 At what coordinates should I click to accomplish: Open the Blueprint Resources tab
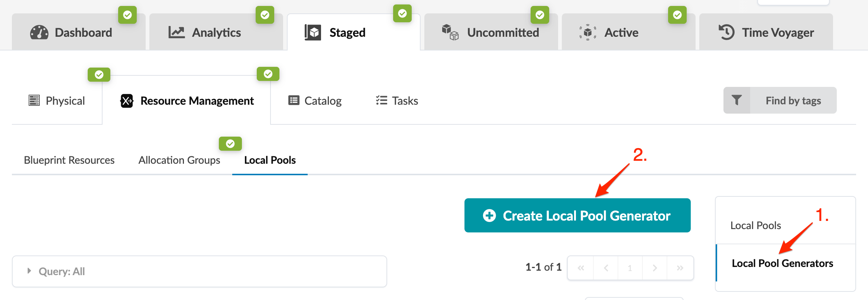click(x=69, y=160)
